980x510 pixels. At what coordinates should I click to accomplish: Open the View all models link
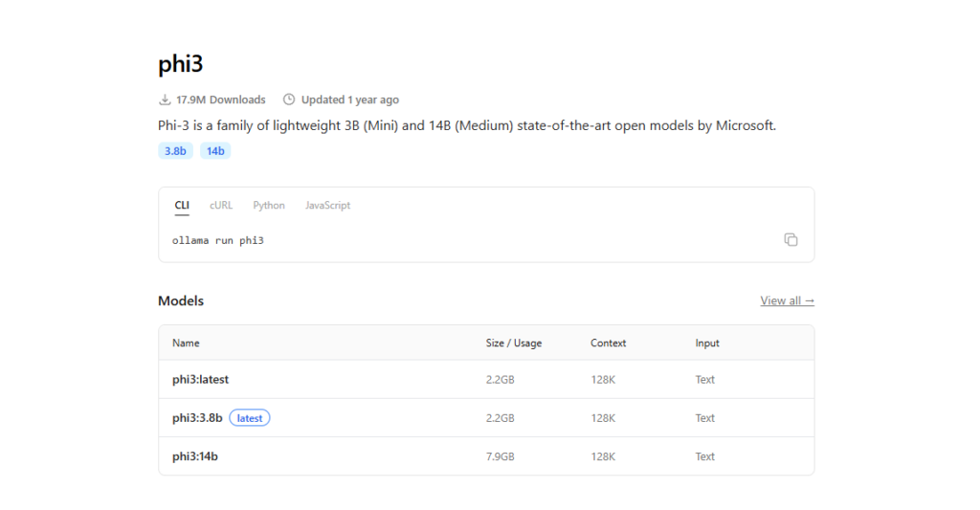pyautogui.click(x=787, y=300)
